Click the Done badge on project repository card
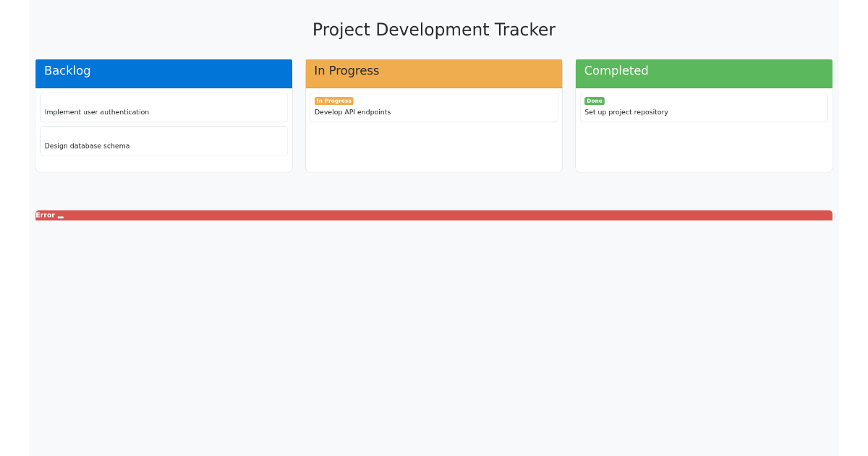Viewport: 868px width, 456px height. (594, 101)
